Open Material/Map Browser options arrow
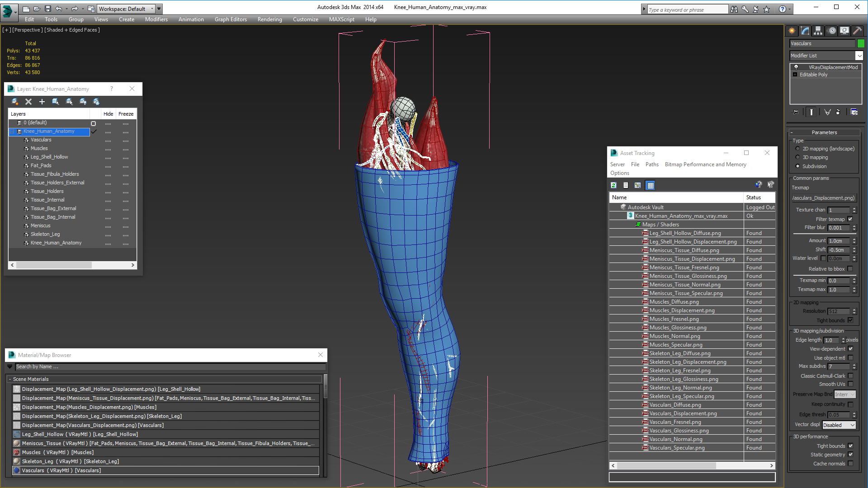The height and width of the screenshot is (488, 868). (10, 366)
